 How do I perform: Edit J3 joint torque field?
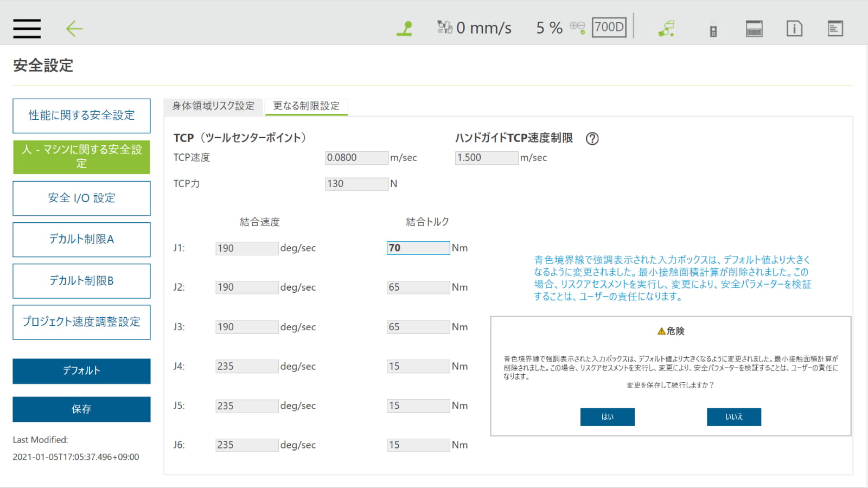coord(418,327)
